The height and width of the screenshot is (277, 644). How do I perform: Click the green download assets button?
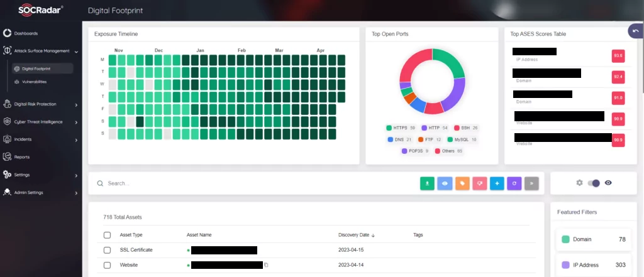[x=427, y=183]
